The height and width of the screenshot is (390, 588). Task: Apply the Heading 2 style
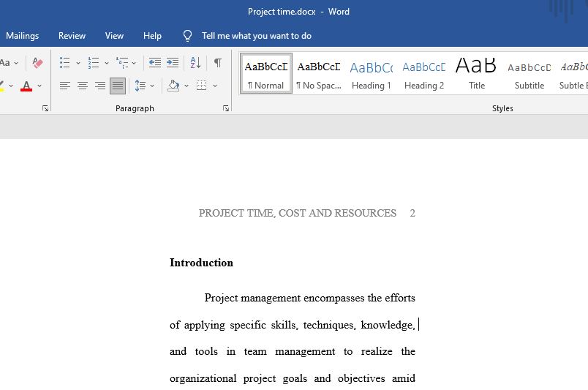424,74
